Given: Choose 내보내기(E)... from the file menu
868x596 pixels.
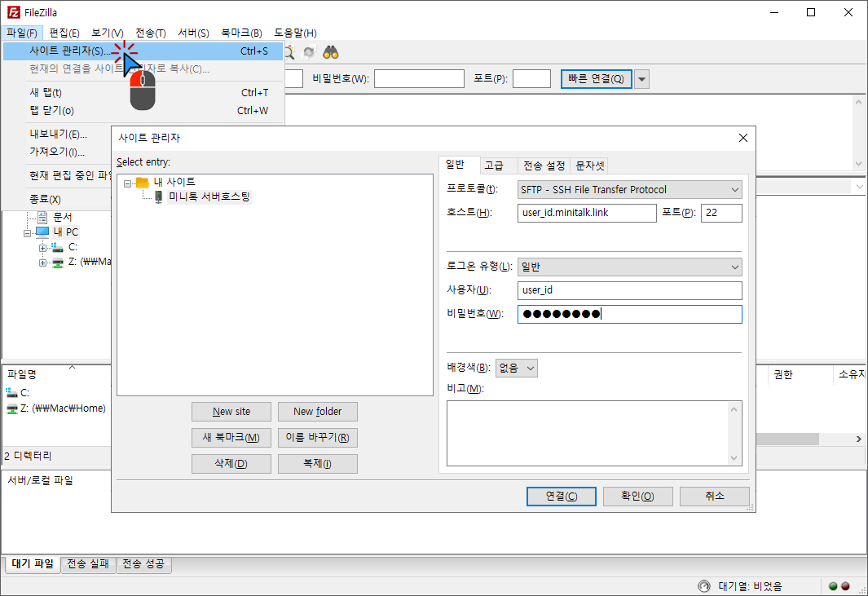Looking at the screenshot, I should 58,134.
